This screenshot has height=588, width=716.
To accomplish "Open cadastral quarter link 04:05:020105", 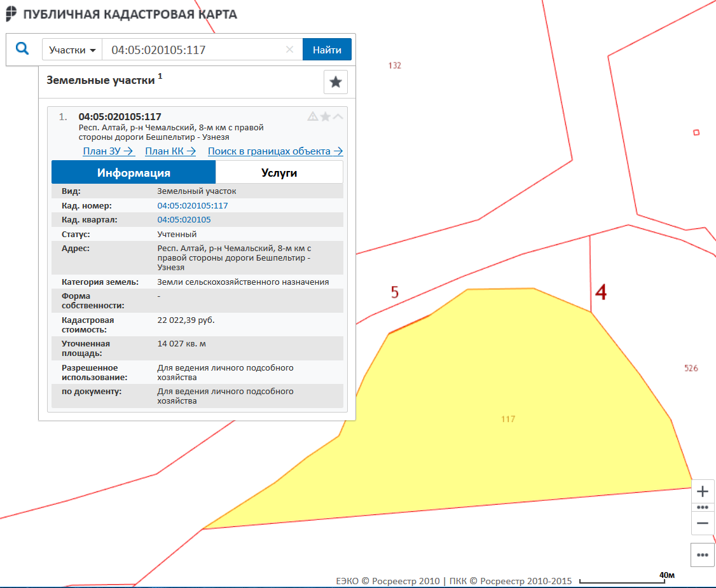I will click(x=184, y=219).
